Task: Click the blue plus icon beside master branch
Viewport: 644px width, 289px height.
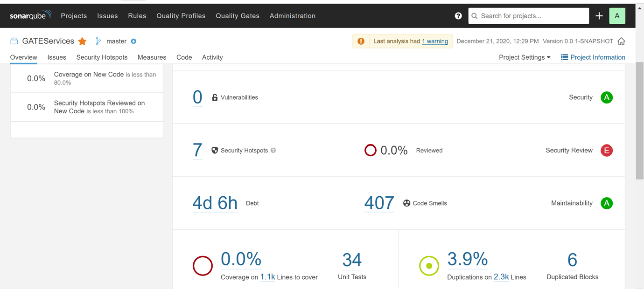Action: point(133,41)
